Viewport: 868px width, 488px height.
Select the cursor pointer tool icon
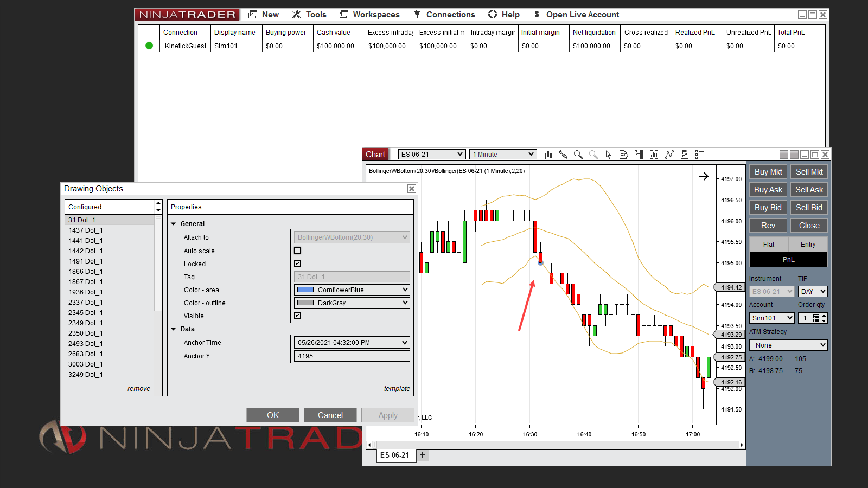tap(608, 155)
